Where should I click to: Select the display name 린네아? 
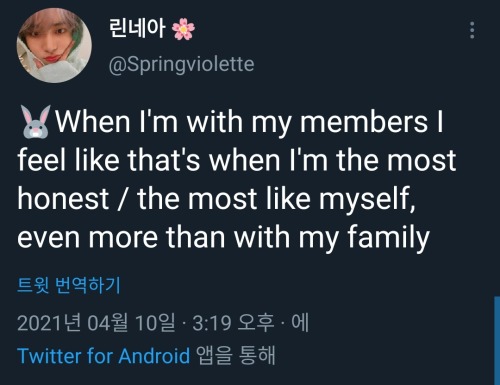(x=137, y=28)
